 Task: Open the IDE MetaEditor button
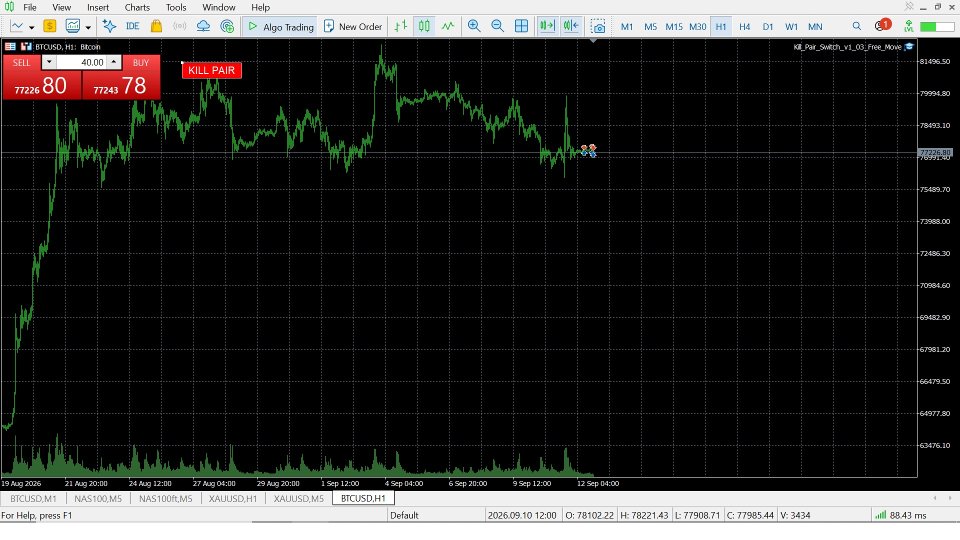coord(132,26)
